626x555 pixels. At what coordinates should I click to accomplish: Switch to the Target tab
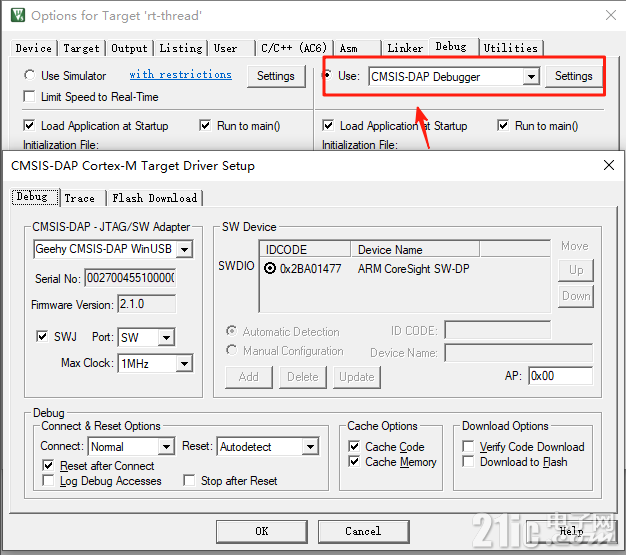pyautogui.click(x=81, y=48)
